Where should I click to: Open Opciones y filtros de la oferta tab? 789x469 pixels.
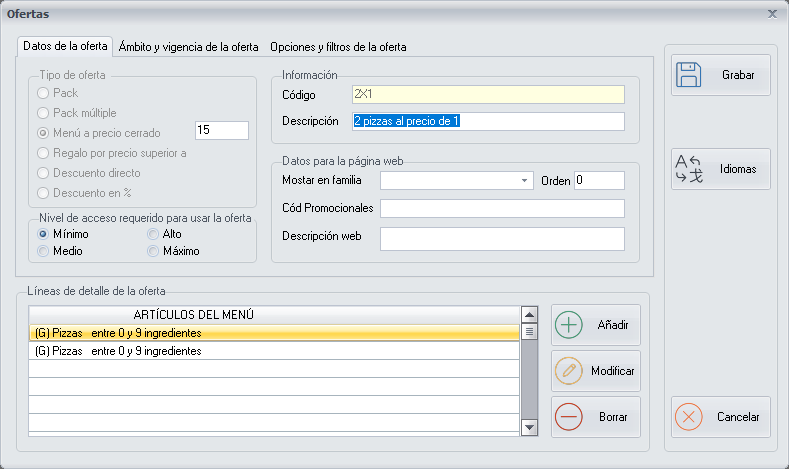[x=337, y=46]
